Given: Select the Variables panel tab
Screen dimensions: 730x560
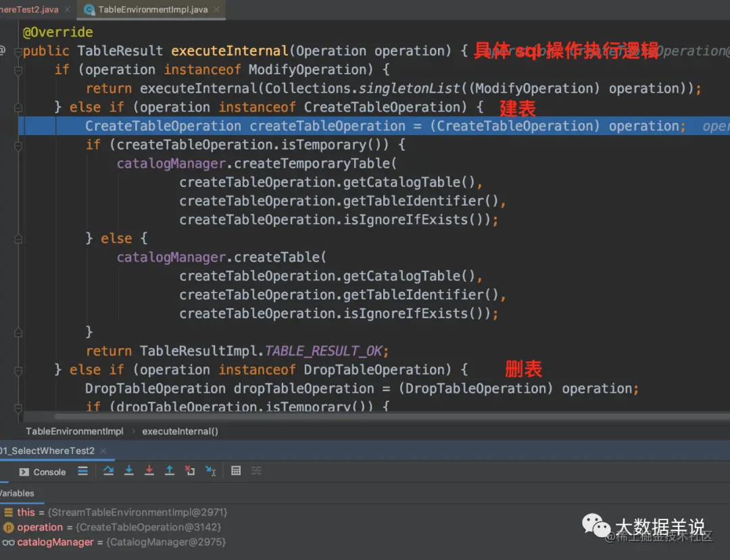Looking at the screenshot, I should (x=17, y=493).
